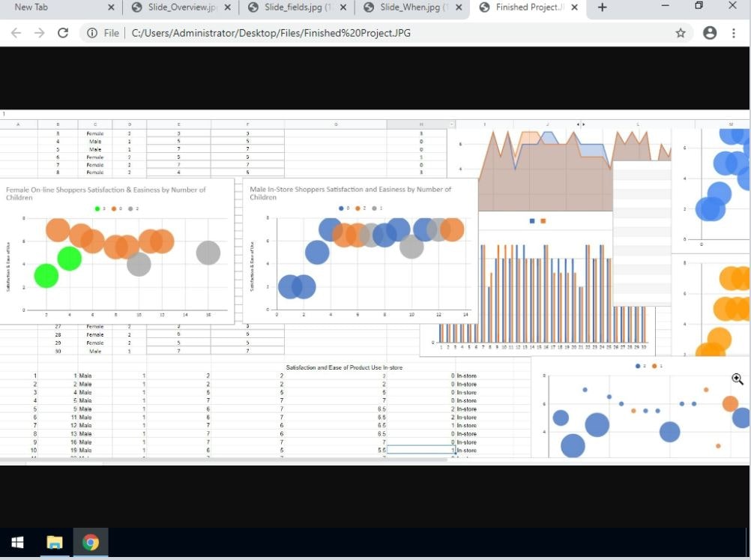Close the Slide_When.jpg tab
This screenshot has width=751, height=560.
click(459, 7)
